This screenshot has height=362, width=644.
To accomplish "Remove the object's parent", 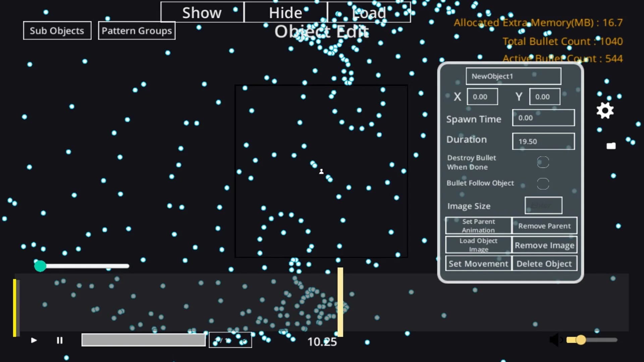I will (544, 226).
